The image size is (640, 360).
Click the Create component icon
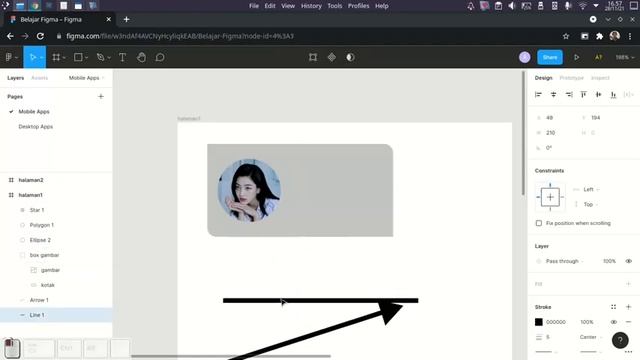[332, 57]
